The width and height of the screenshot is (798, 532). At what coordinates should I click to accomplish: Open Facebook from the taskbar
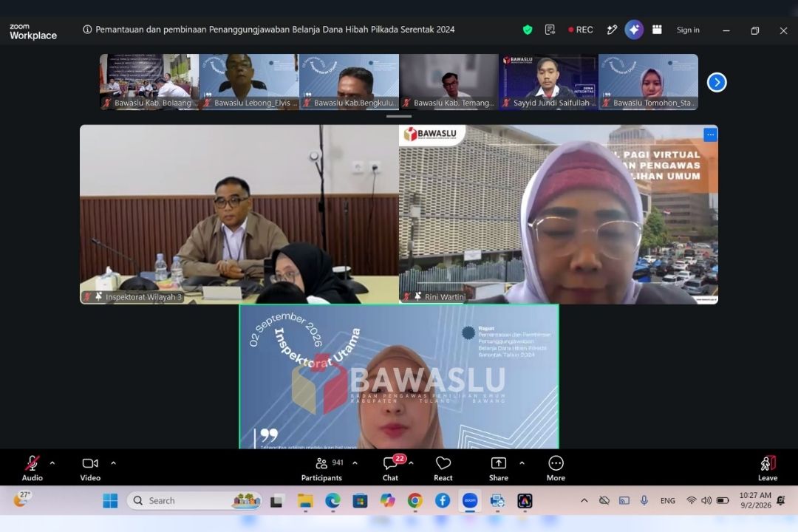(x=443, y=501)
